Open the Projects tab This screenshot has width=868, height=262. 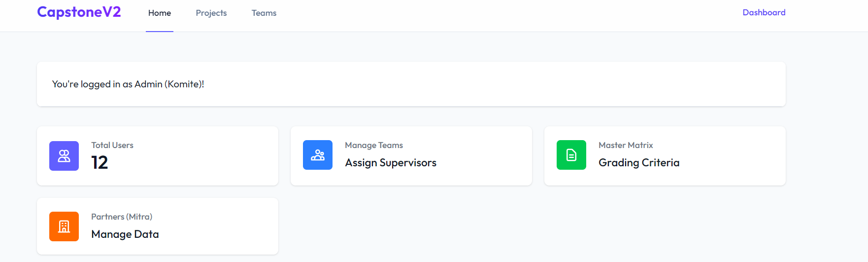(211, 13)
